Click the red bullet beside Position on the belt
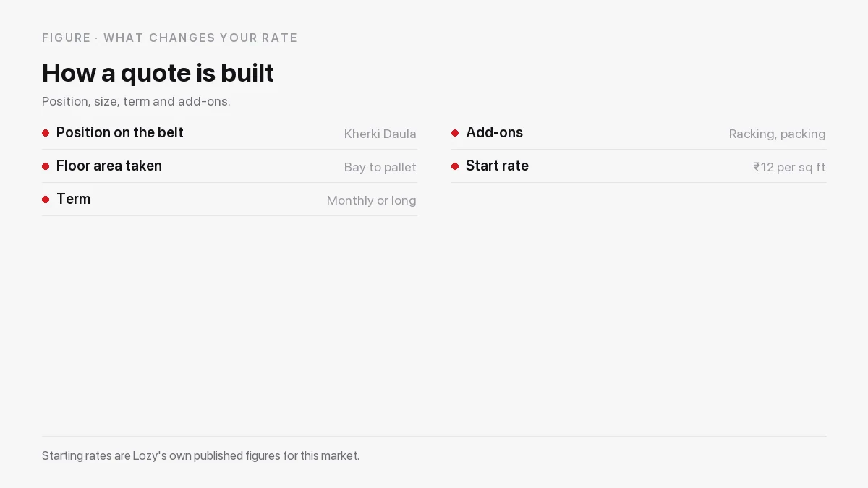Image resolution: width=868 pixels, height=488 pixels. tap(46, 133)
